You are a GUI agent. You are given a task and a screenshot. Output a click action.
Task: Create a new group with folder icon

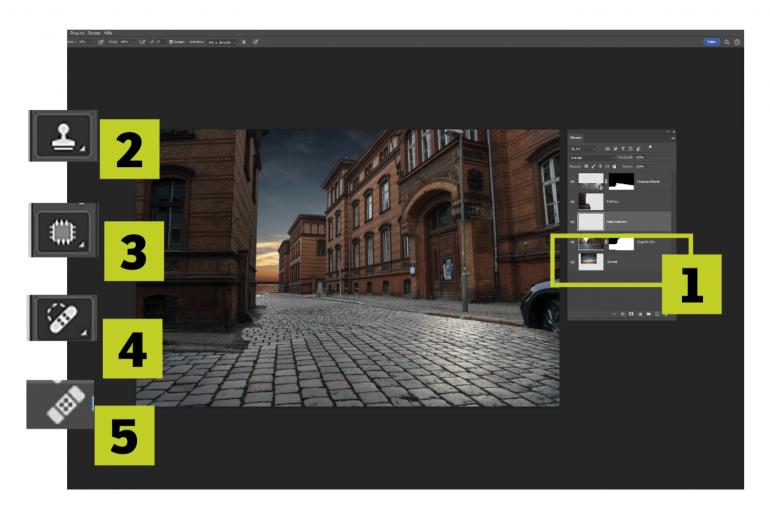[x=649, y=314]
